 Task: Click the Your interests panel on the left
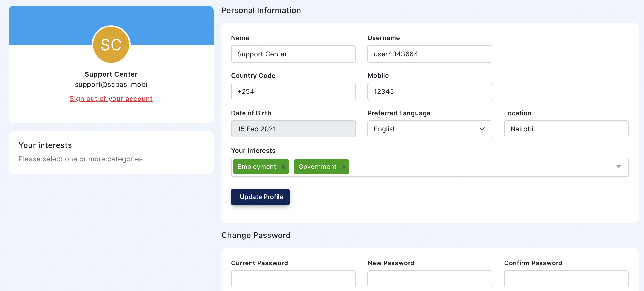coord(111,152)
